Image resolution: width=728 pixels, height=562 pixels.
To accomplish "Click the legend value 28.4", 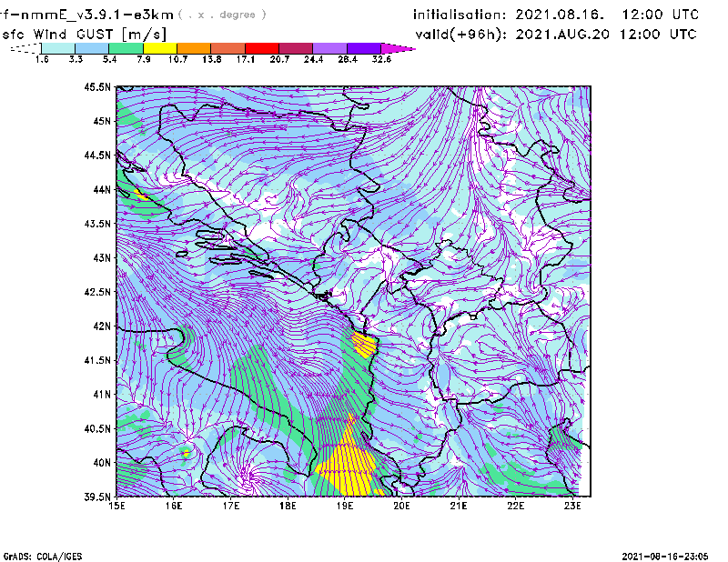I will tap(348, 59).
